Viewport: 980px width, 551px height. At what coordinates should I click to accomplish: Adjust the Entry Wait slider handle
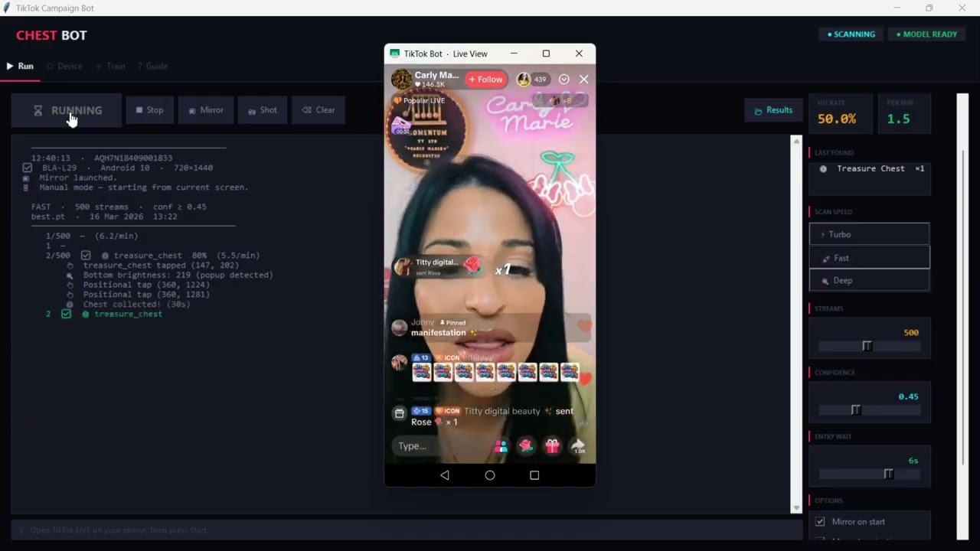(x=888, y=474)
